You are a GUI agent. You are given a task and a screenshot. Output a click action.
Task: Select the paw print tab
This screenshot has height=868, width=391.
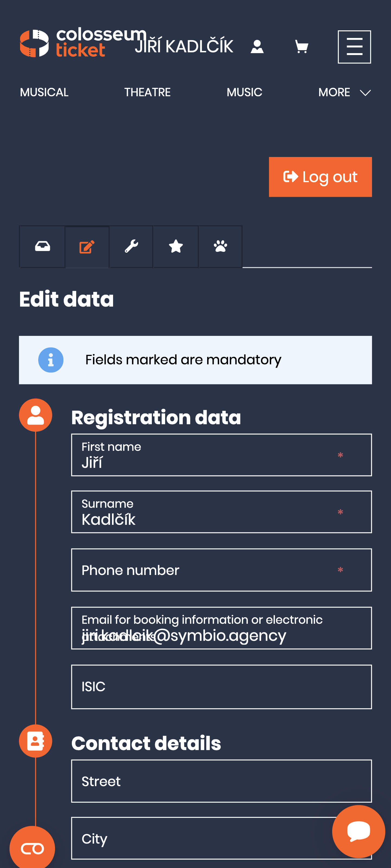[220, 246]
